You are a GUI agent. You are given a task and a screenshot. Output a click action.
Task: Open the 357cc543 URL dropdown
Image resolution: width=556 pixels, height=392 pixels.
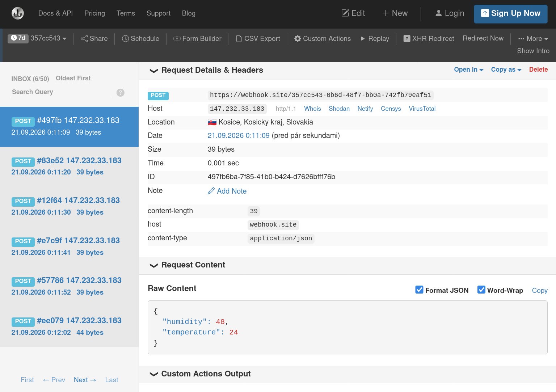coord(49,38)
